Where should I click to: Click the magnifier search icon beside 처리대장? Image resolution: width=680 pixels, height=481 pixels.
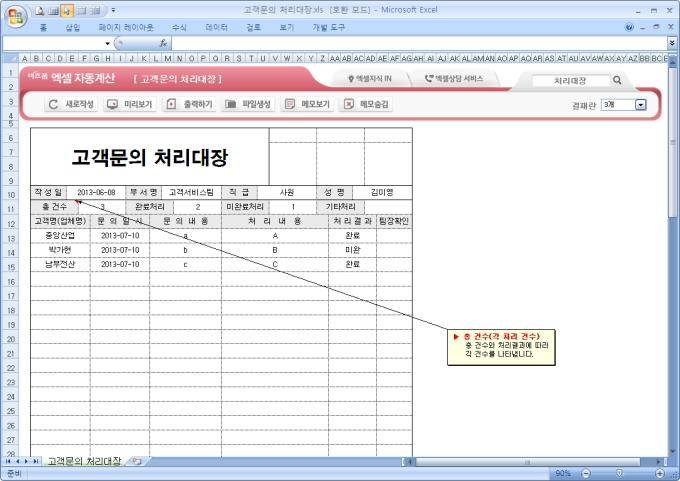coord(617,80)
